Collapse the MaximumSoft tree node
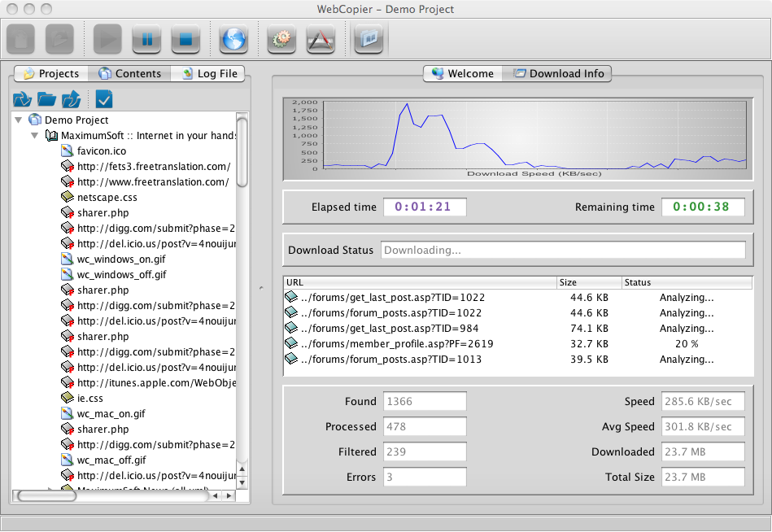 pyautogui.click(x=35, y=136)
